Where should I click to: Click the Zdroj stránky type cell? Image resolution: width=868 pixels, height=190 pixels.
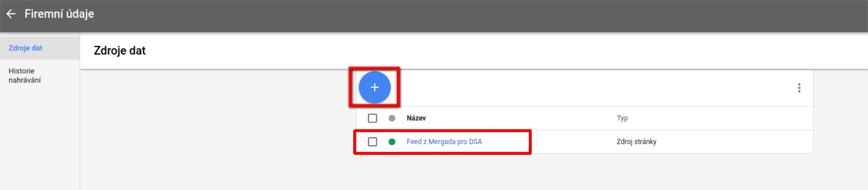(637, 142)
